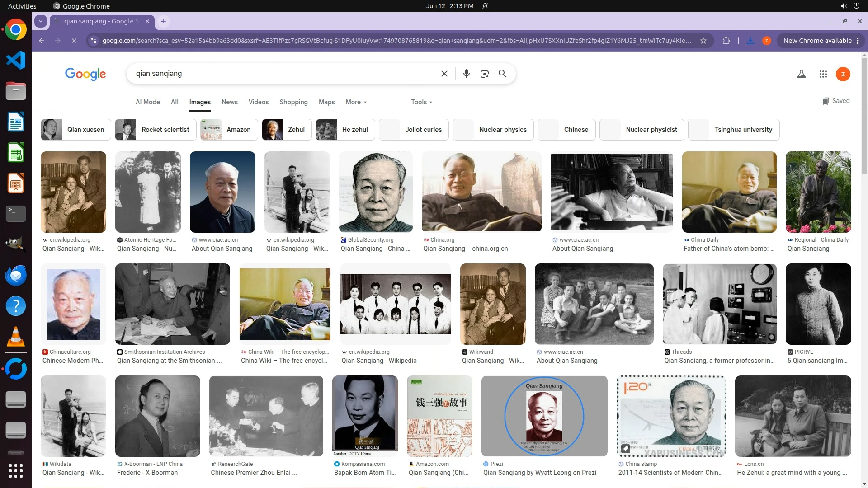Screen dimensions: 868x488
Task: Open the China stamp image thumbnail
Action: coord(671,416)
